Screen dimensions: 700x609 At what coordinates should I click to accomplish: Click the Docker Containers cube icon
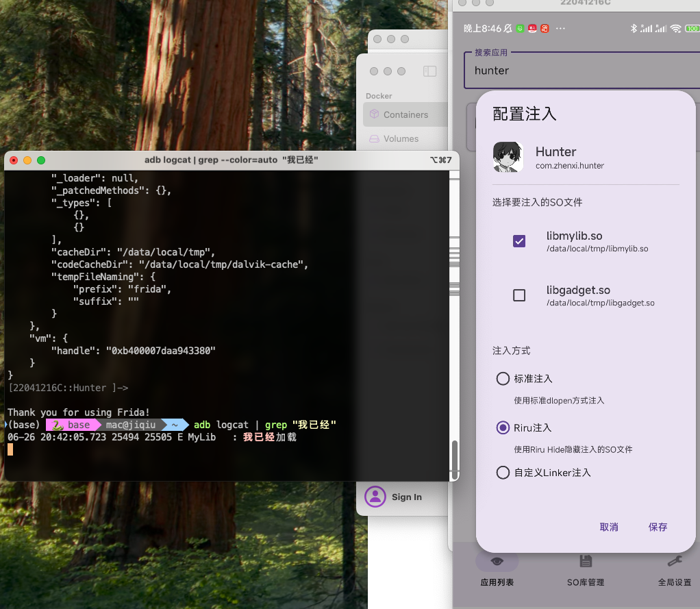tap(374, 114)
